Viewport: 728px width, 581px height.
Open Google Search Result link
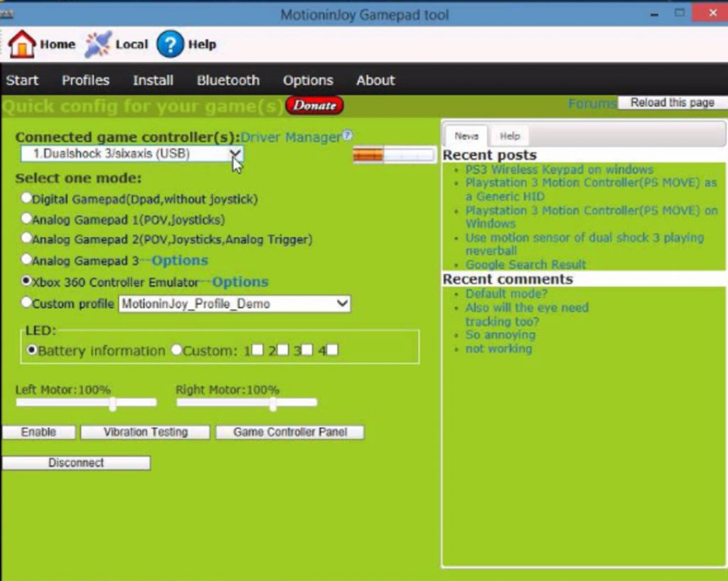[525, 265]
